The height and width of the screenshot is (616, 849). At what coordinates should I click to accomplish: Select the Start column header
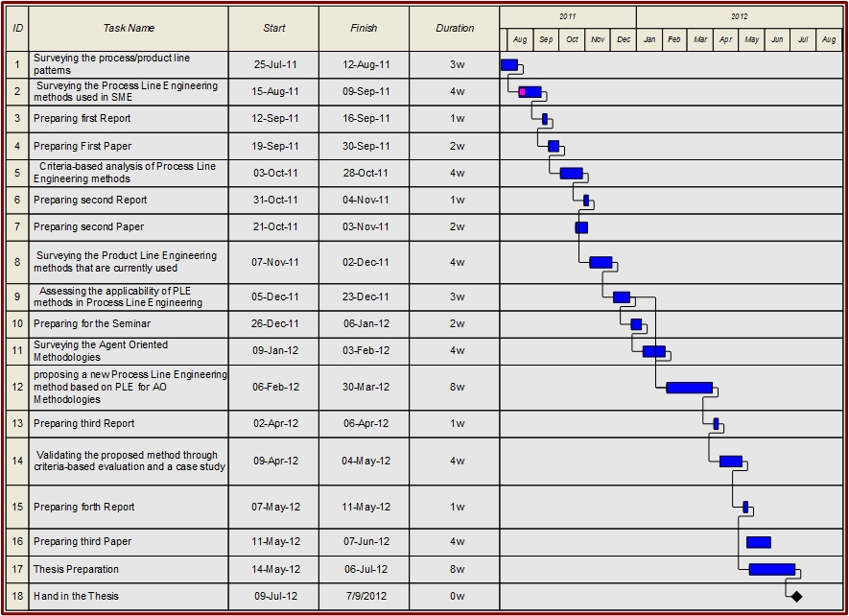[274, 29]
